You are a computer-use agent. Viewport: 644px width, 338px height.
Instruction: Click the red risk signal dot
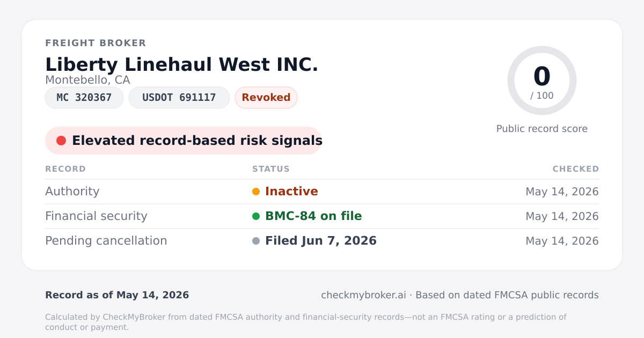click(61, 141)
